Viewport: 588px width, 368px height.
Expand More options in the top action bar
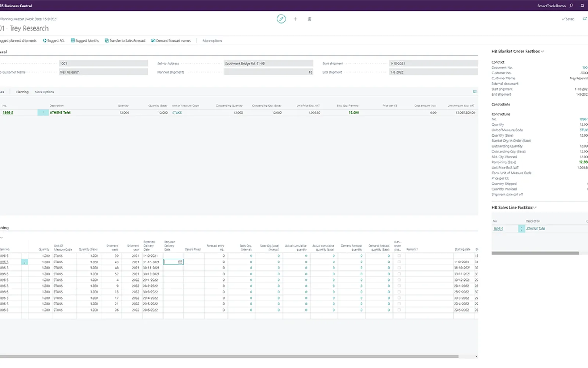(x=212, y=41)
